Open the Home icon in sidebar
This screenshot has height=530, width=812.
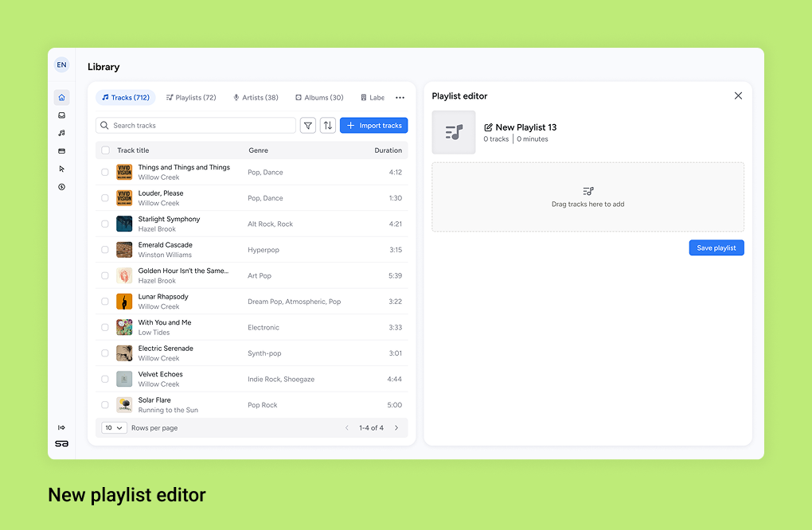pyautogui.click(x=61, y=98)
